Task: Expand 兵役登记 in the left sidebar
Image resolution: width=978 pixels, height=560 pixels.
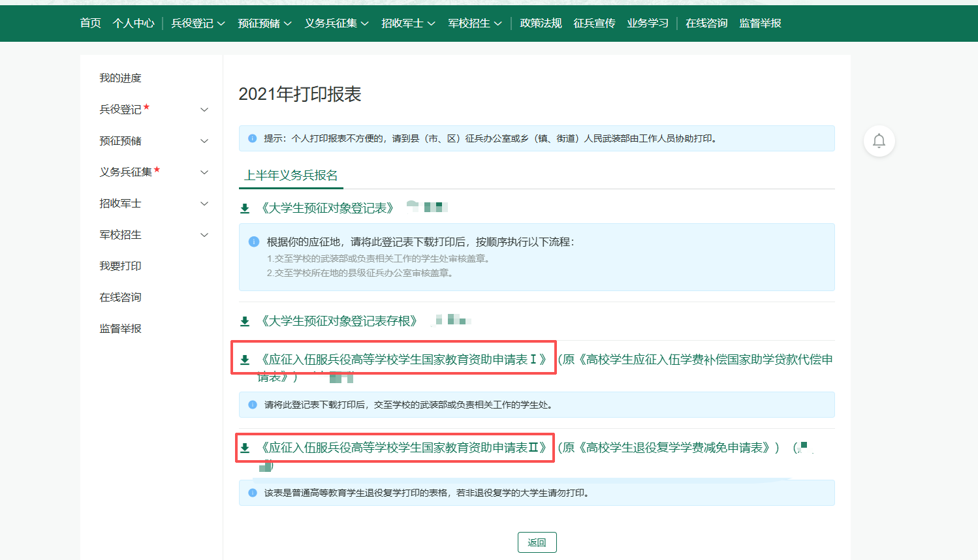Action: coord(204,110)
